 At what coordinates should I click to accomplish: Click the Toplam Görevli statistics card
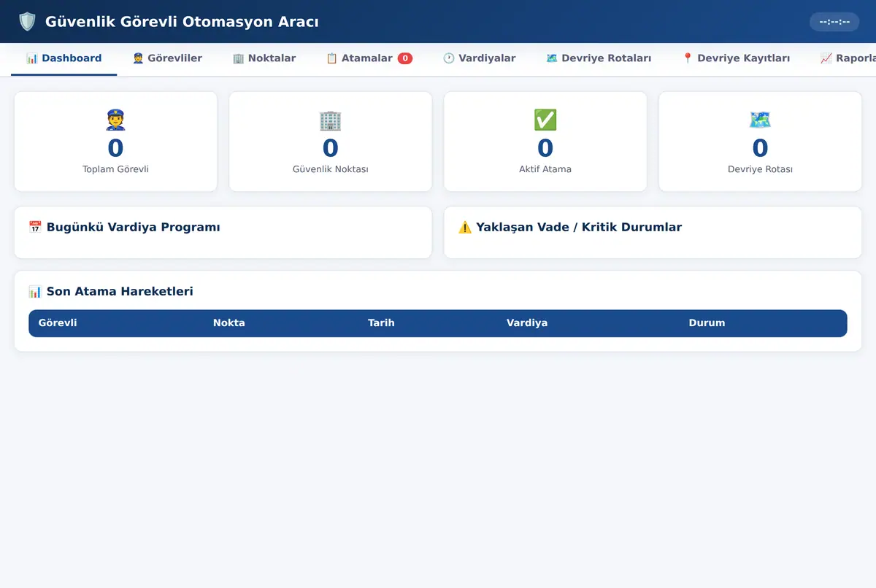(x=115, y=142)
